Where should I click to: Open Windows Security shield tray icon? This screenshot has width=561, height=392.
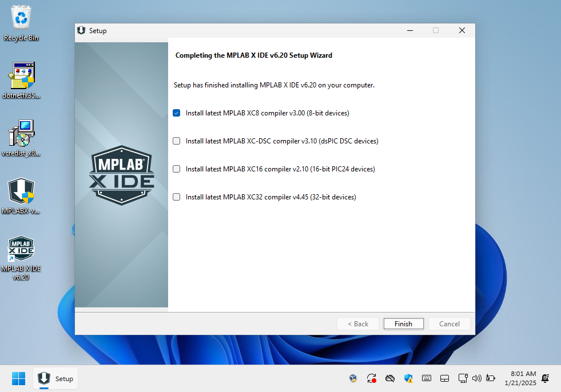pos(408,378)
